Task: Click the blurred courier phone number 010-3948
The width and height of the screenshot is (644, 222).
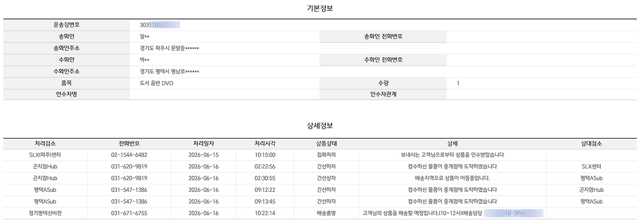Action: tap(514, 213)
